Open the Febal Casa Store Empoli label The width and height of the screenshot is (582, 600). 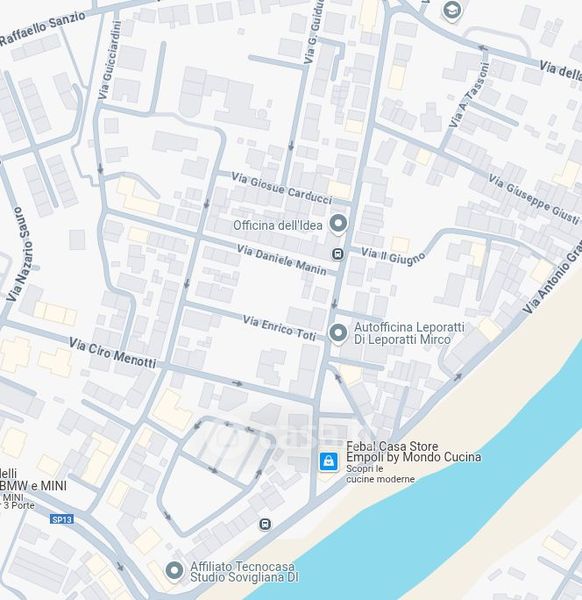(413, 452)
